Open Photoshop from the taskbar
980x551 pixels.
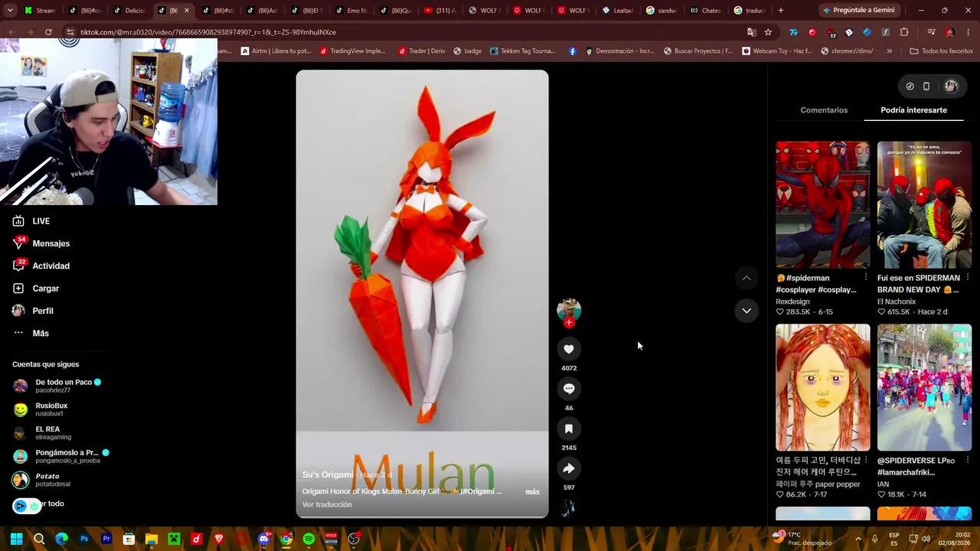pos(84,539)
